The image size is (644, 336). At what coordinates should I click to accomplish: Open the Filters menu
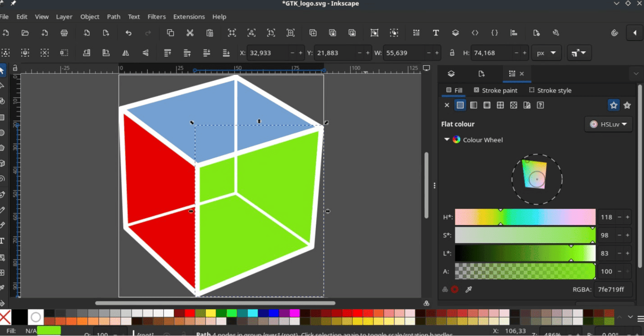(x=156, y=17)
